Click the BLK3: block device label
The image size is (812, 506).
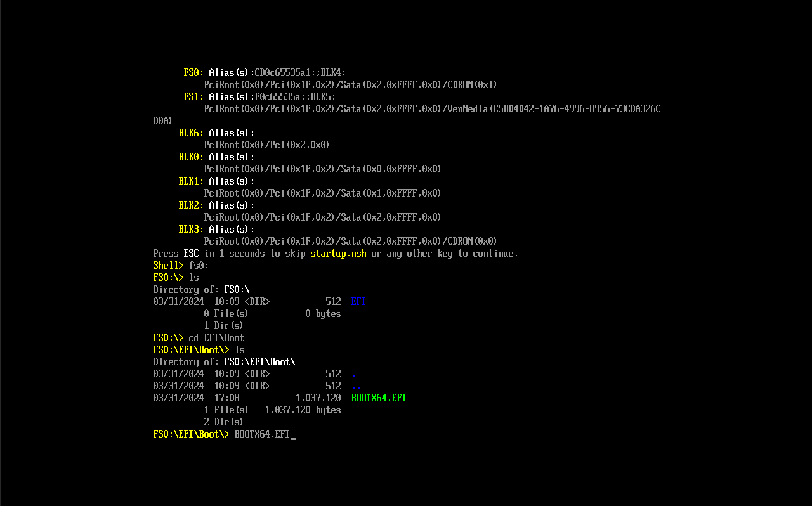pyautogui.click(x=189, y=229)
